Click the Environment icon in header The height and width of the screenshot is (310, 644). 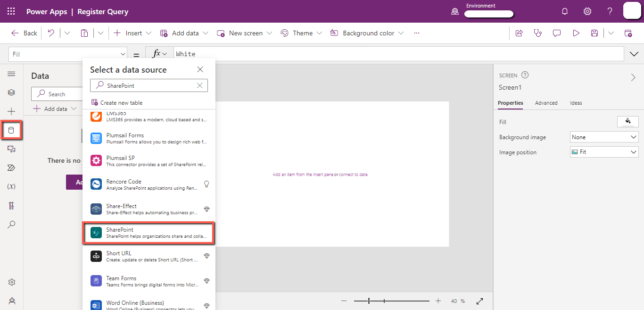pyautogui.click(x=455, y=12)
